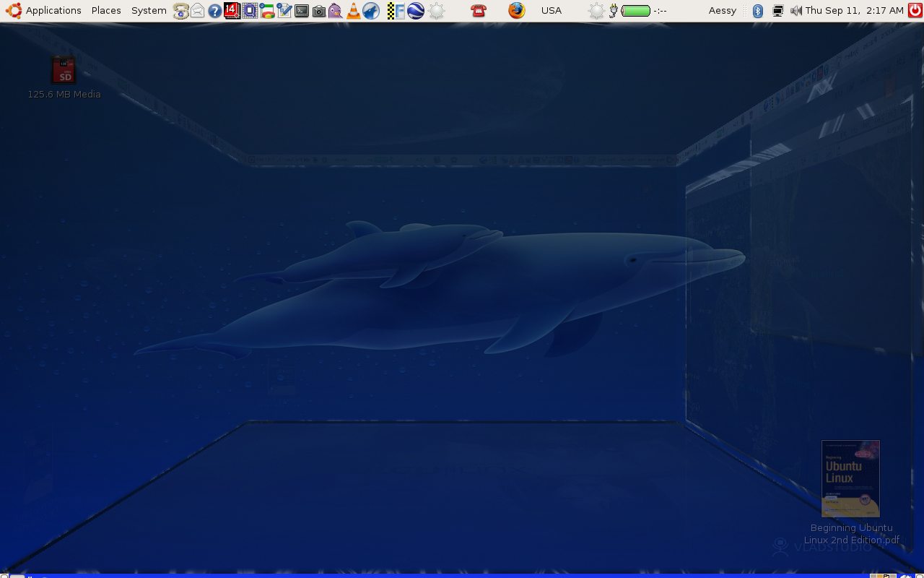924x578 pixels.
Task: Launch the Terminal icon
Action: [x=302, y=11]
